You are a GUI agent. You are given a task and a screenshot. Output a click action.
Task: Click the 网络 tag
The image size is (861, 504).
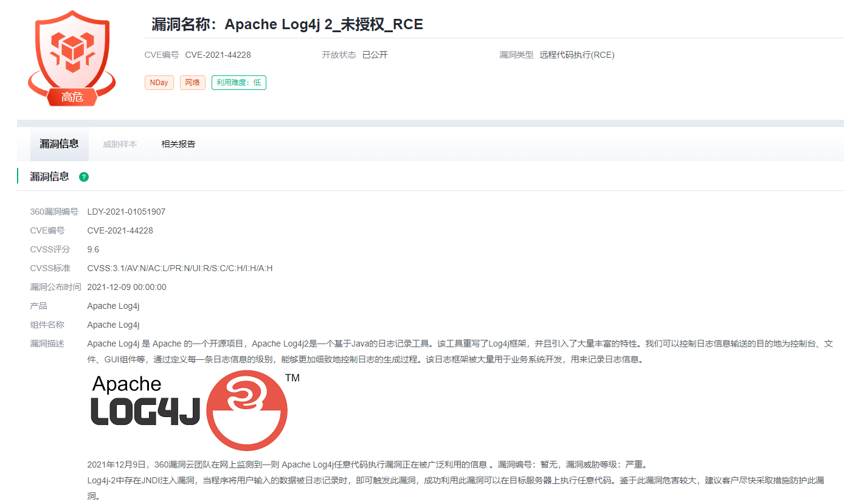point(192,83)
